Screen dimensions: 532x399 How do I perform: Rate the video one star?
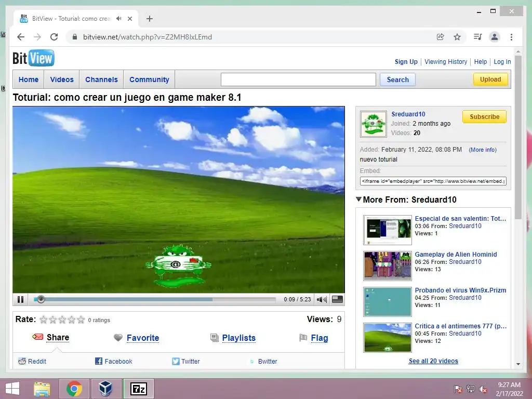[x=44, y=320]
